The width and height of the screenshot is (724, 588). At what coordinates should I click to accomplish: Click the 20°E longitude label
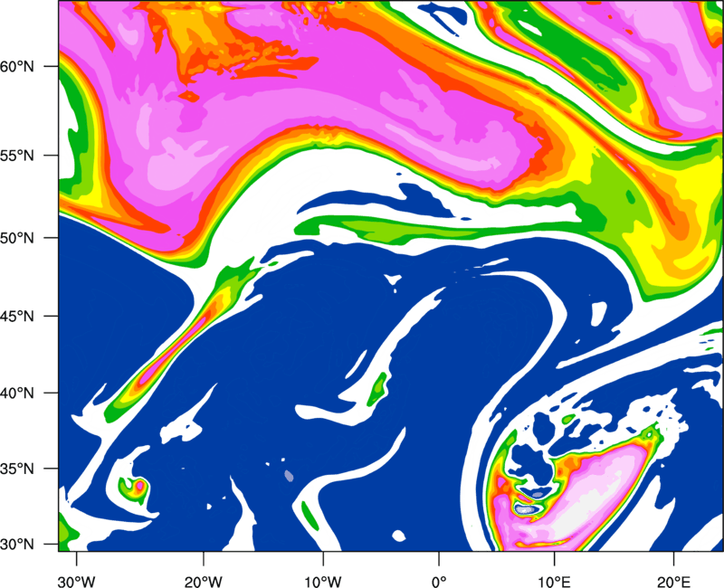click(673, 582)
